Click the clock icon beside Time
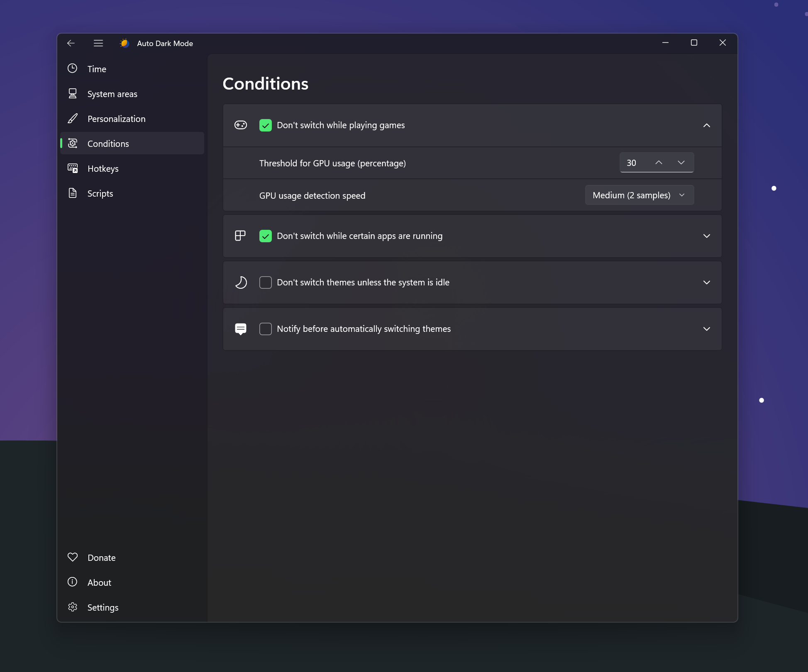This screenshot has height=672, width=808. tap(73, 68)
